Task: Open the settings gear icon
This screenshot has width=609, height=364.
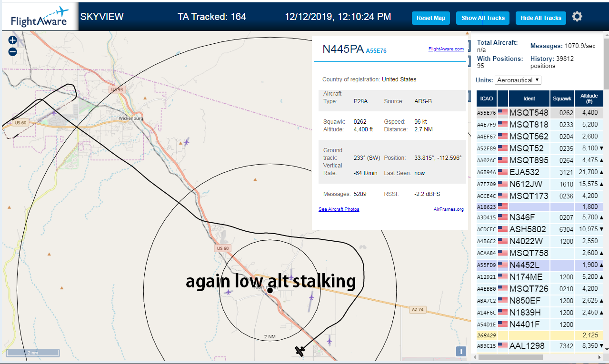Action: point(577,17)
